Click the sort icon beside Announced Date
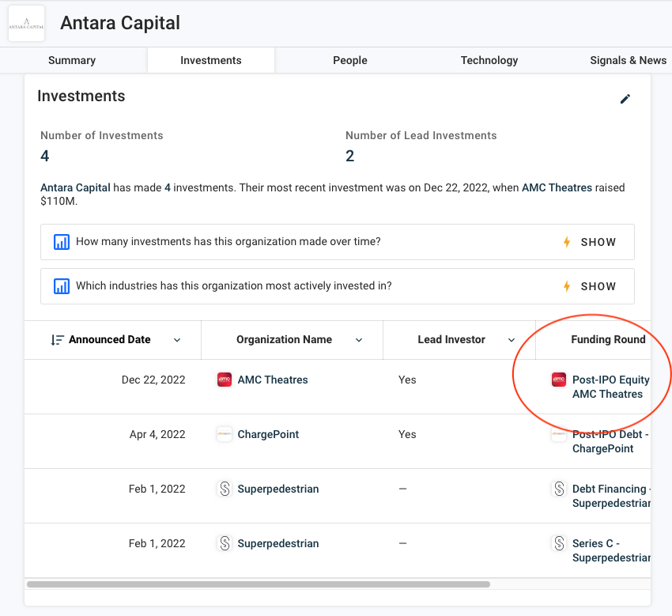 point(57,340)
